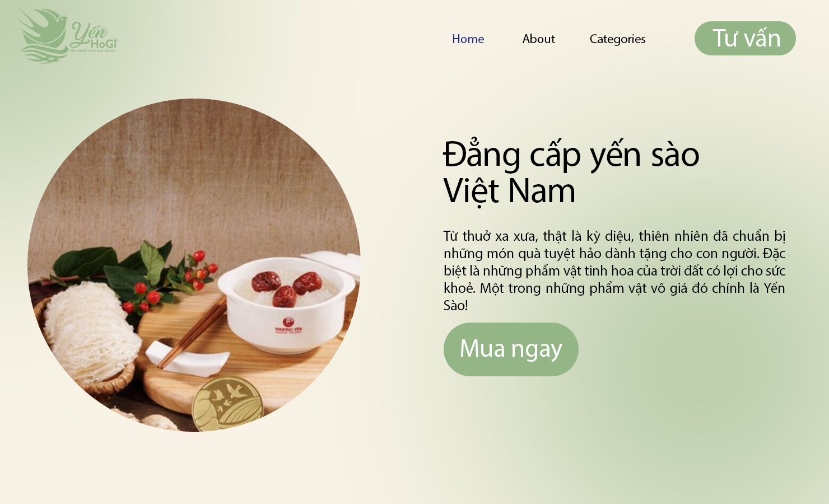Click the wave swirl beneath logo bird
829x504 pixels.
[x=44, y=55]
